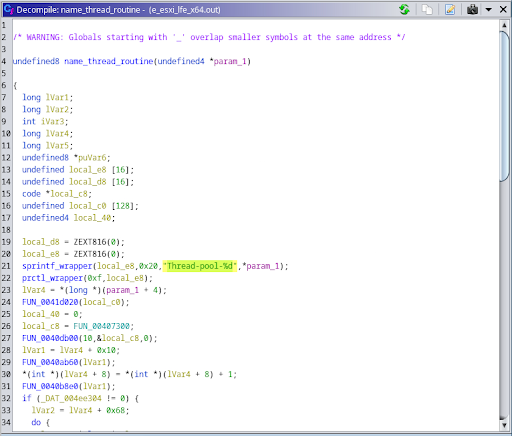This screenshot has height=436, width=512.
Task: Click the Decompile C icon in title bar
Action: point(8,9)
